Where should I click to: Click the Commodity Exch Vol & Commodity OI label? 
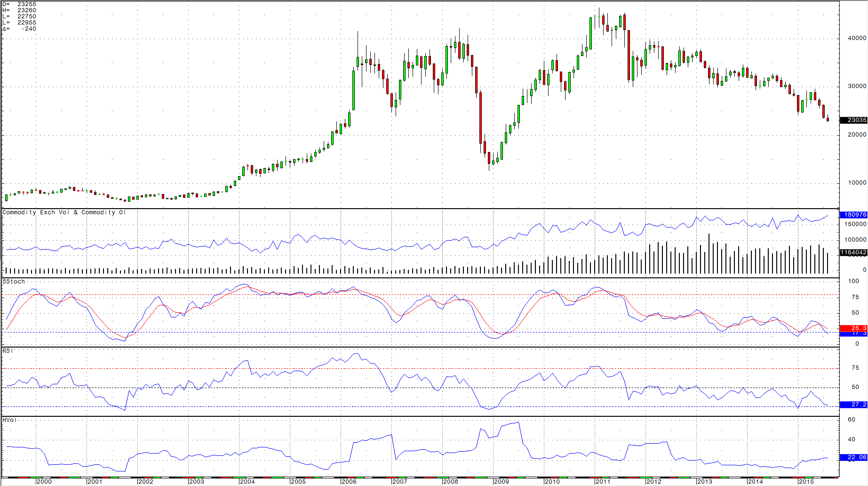[64, 212]
